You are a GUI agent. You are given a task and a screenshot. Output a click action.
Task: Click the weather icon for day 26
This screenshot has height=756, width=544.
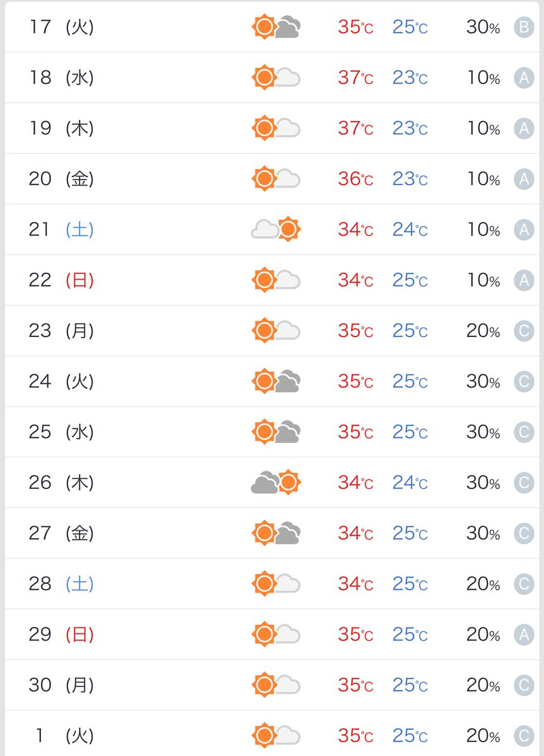tap(275, 483)
